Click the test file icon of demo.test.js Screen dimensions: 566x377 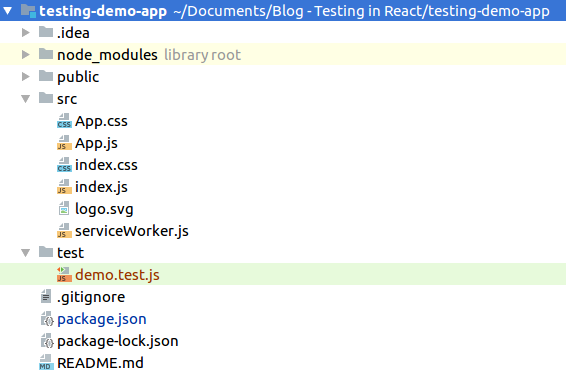click(64, 274)
